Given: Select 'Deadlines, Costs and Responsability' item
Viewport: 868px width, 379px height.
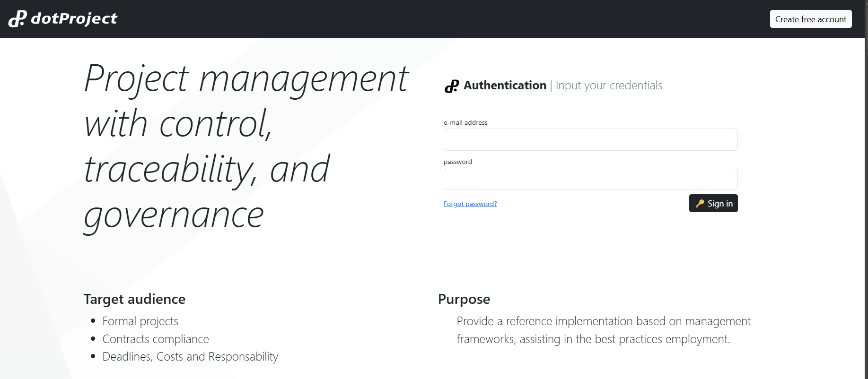Looking at the screenshot, I should click(190, 357).
